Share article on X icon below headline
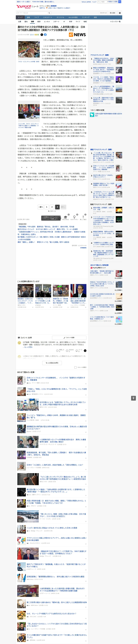 tap(42, 35)
